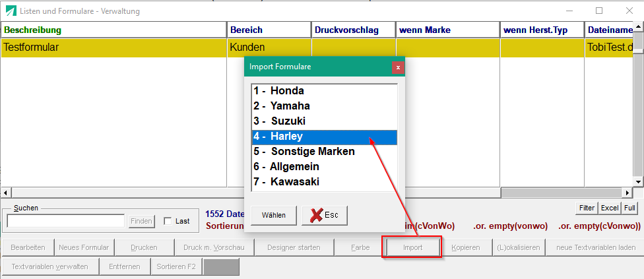Click the gray color swatch beside Sortieren F2
644x279 pixels.
222,266
